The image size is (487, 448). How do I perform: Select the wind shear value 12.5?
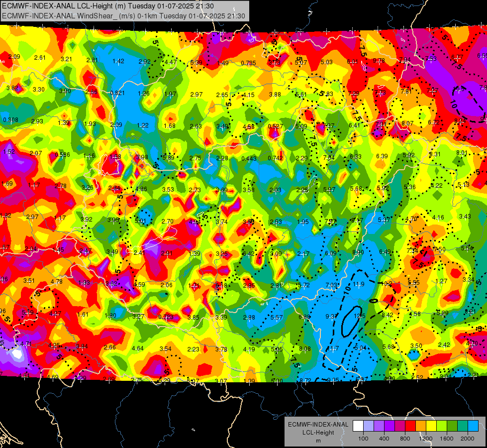(359, 316)
